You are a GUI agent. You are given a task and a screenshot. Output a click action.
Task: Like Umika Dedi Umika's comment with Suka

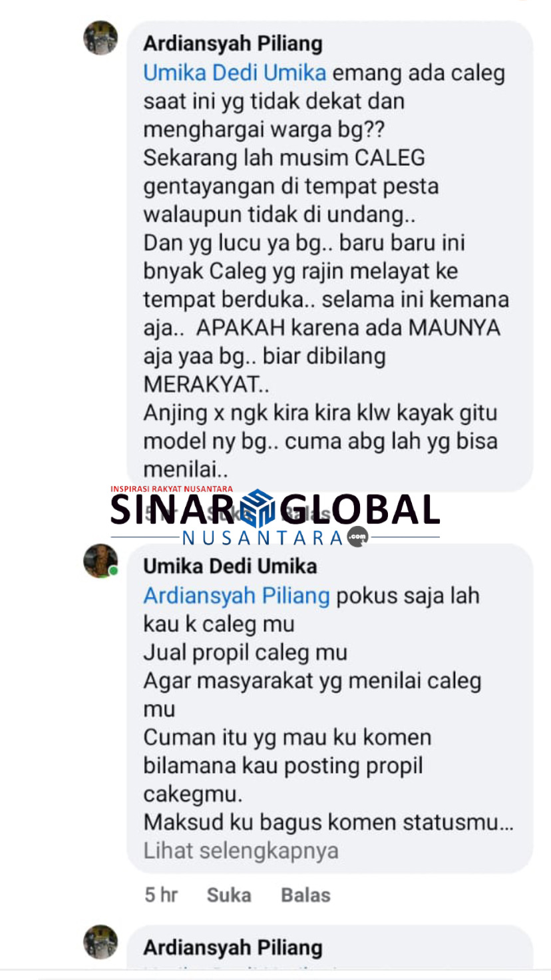click(228, 895)
